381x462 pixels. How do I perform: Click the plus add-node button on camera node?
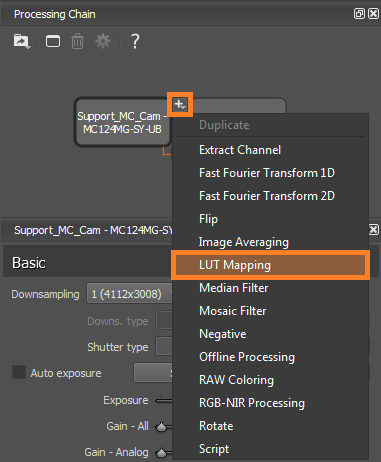click(x=180, y=105)
